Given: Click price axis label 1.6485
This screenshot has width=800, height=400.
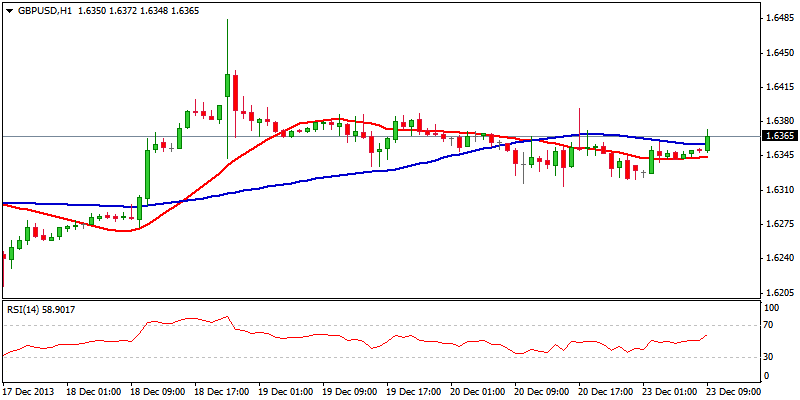Looking at the screenshot, I should tap(780, 18).
